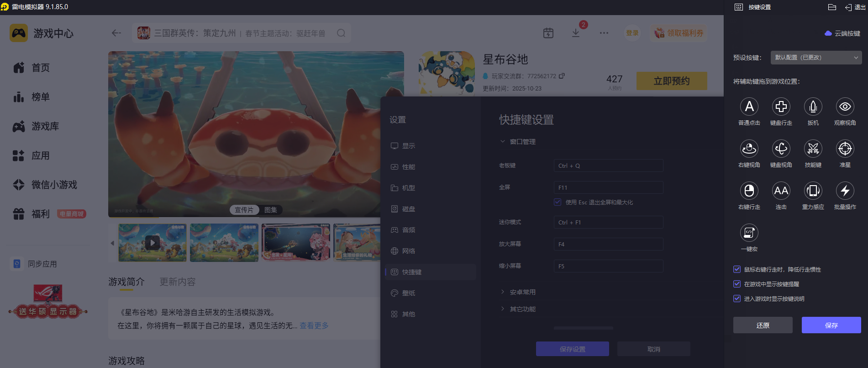Toggle 在游戏中显示按键提醒 checkbox

pyautogui.click(x=736, y=284)
